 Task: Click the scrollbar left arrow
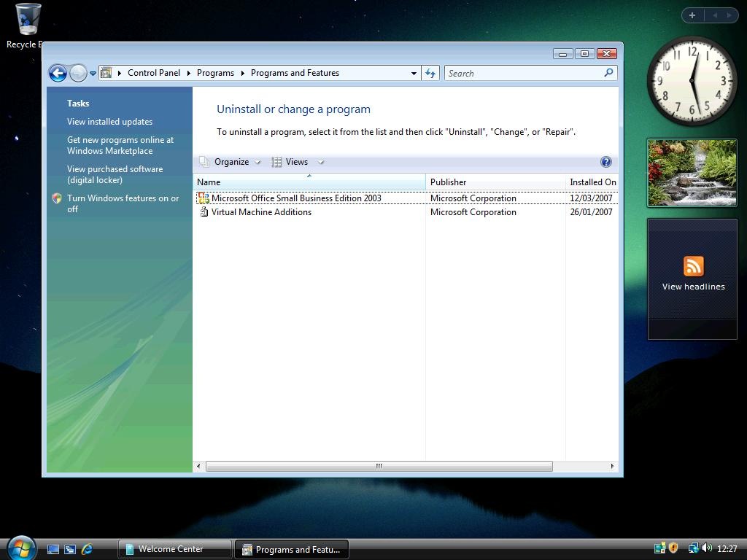tap(198, 466)
